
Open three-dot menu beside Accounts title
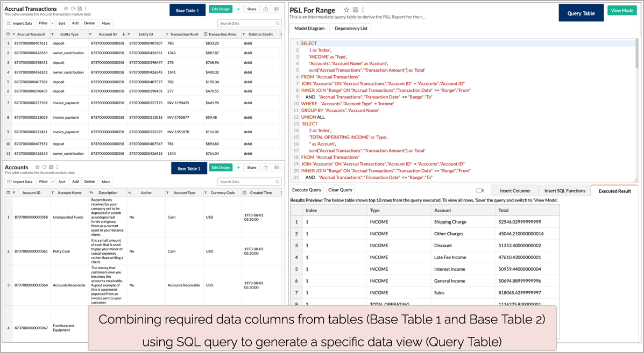(57, 167)
